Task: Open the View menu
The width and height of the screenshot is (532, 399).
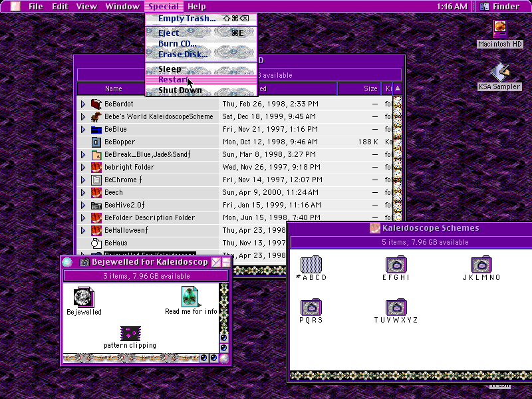Action: (x=86, y=7)
